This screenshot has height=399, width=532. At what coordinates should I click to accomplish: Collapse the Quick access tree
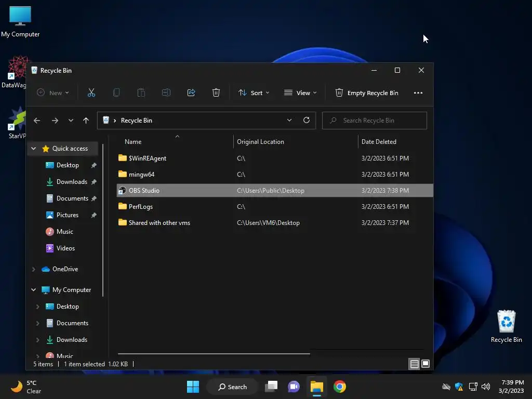[x=34, y=148]
